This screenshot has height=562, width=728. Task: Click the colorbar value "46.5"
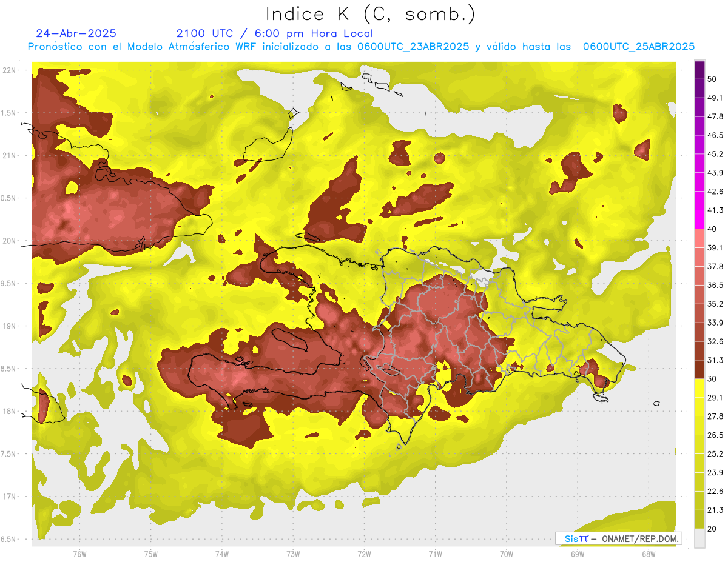point(715,135)
